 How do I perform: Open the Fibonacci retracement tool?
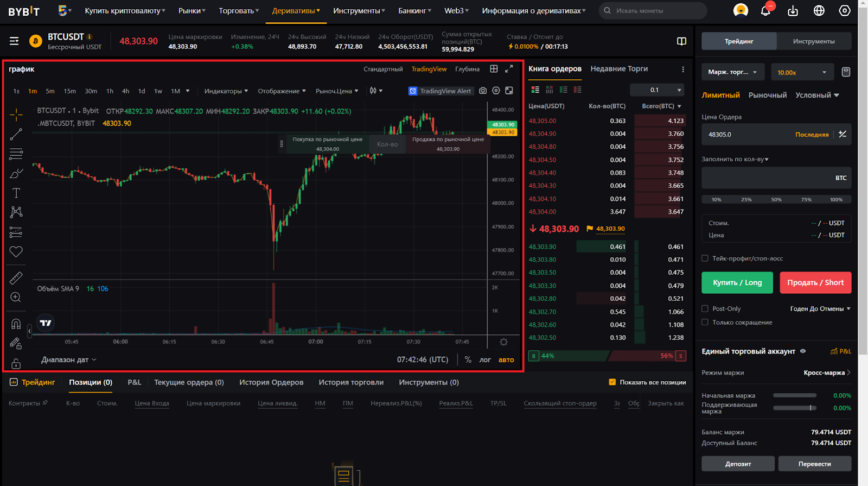pos(16,154)
